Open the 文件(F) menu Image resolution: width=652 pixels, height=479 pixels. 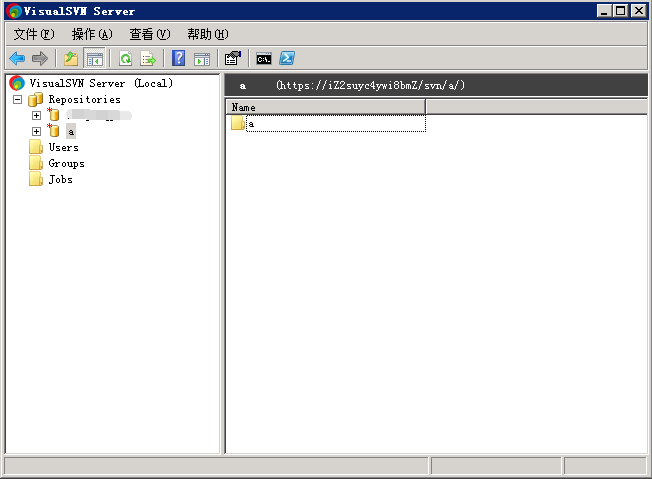click(x=34, y=34)
